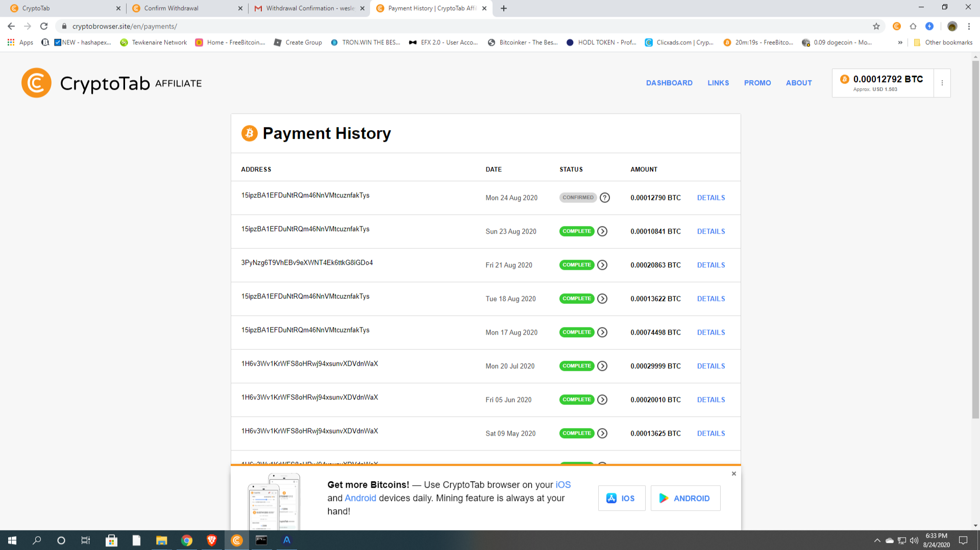Switch to the Confirm Withdrawal tab

[x=187, y=8]
